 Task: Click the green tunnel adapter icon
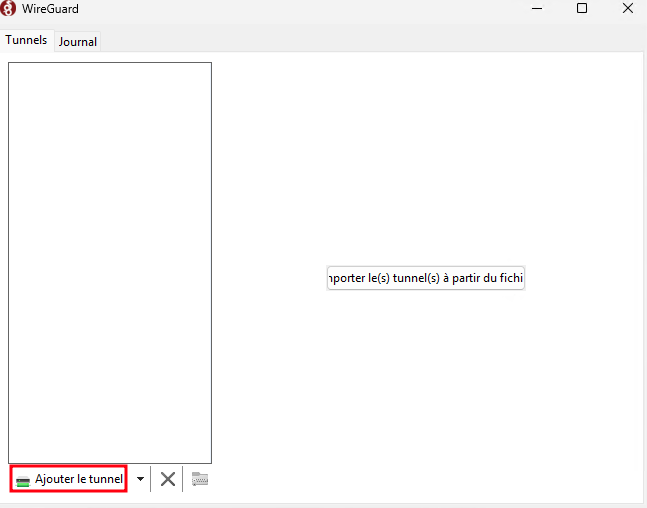(23, 481)
